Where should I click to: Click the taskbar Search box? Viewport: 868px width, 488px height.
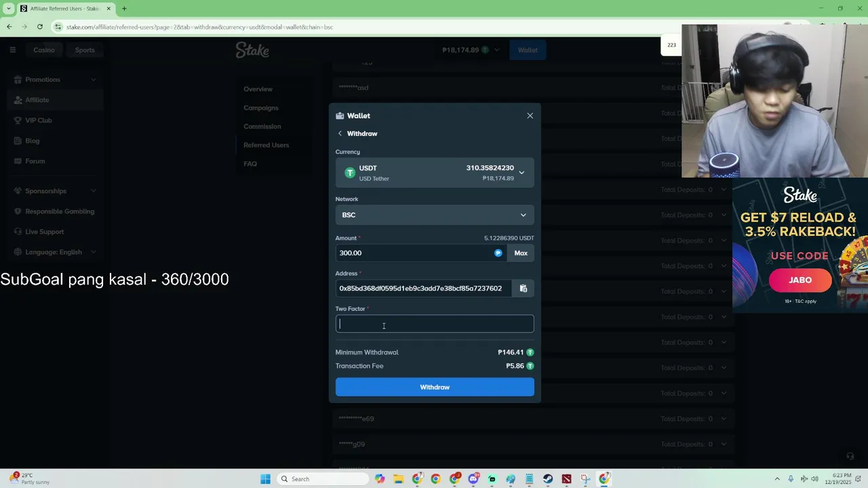pyautogui.click(x=323, y=479)
